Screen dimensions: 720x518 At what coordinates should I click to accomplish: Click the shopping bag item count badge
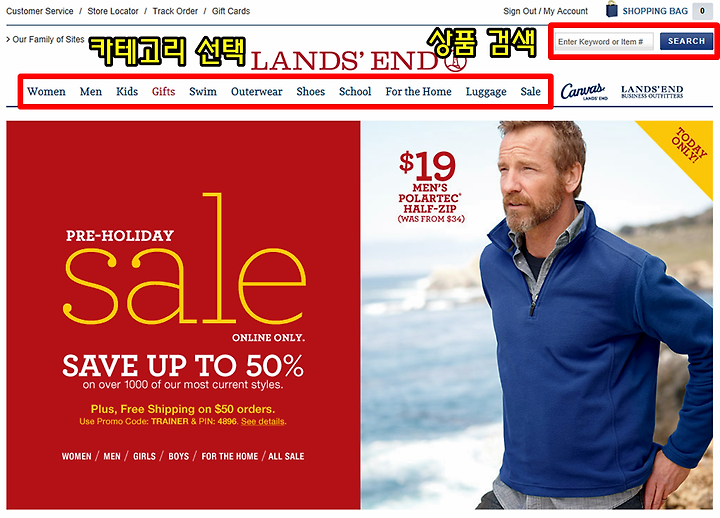pyautogui.click(x=702, y=11)
